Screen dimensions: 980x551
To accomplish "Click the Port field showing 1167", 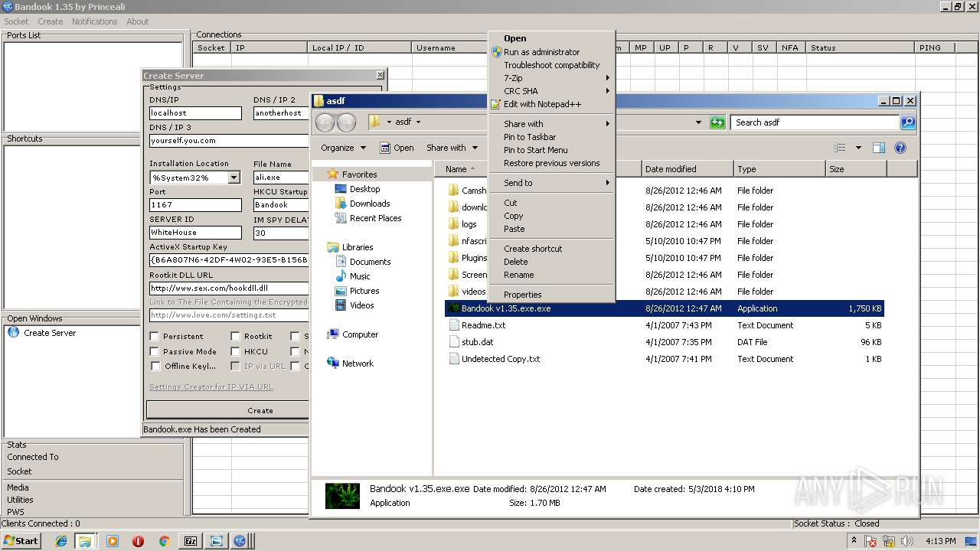I will click(195, 205).
